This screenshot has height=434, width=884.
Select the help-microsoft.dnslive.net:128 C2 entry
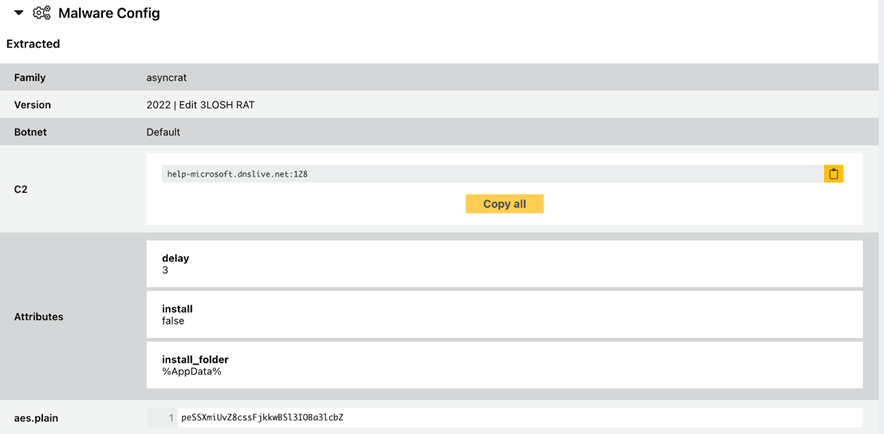[x=238, y=174]
